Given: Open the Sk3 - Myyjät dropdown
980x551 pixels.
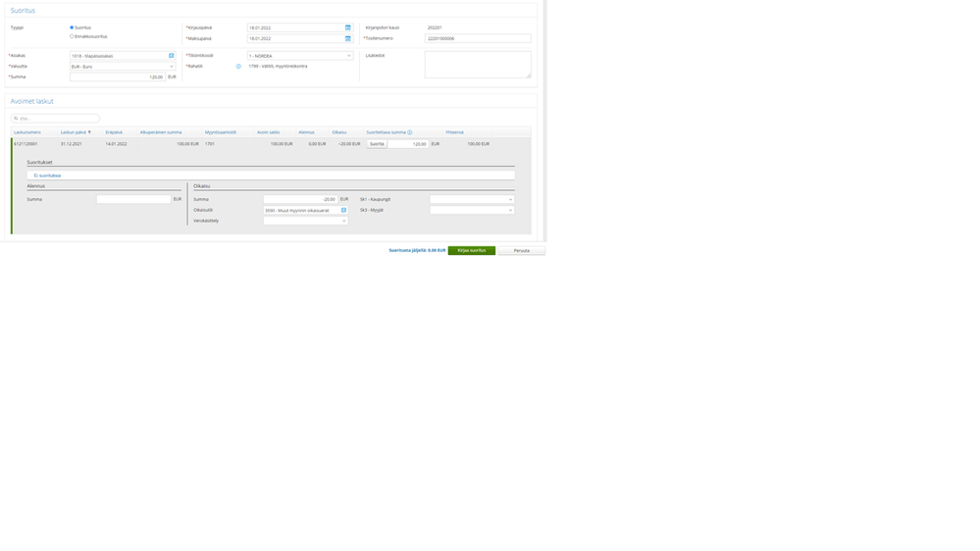Looking at the screenshot, I should tap(472, 211).
